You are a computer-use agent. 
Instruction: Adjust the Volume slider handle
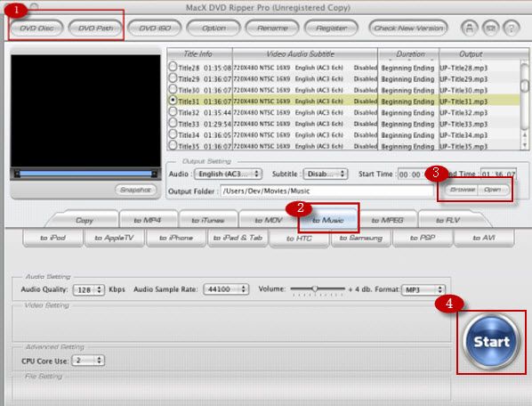click(315, 288)
